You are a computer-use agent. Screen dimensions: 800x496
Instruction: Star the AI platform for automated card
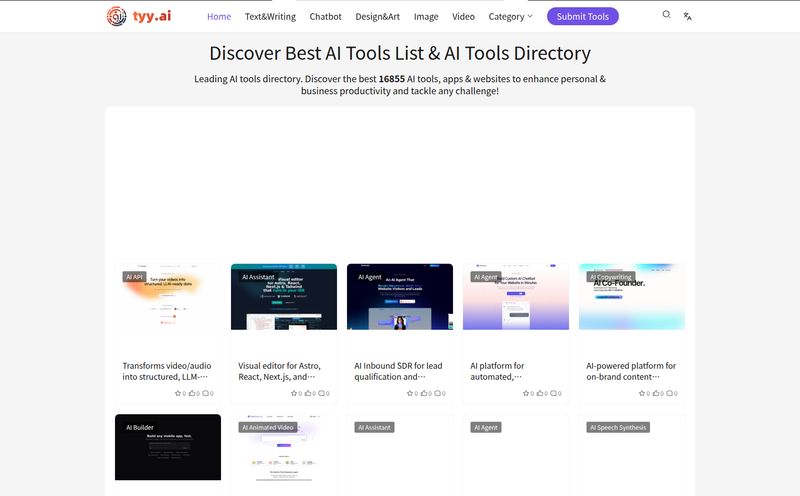click(x=526, y=393)
